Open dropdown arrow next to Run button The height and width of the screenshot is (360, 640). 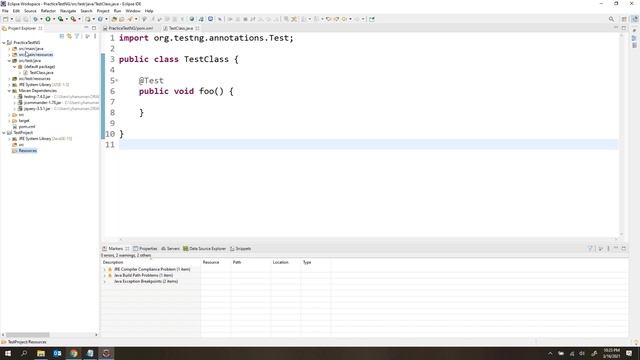(53, 19)
